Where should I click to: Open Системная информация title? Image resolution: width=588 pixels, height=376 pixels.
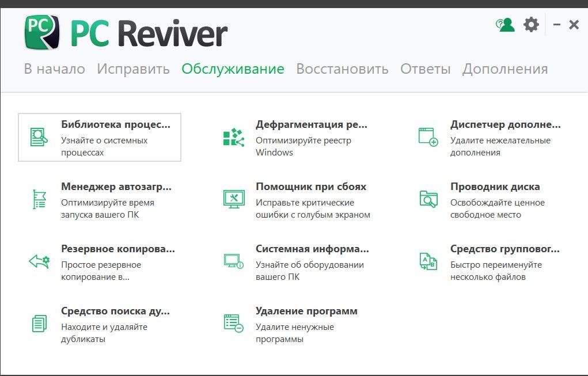click(312, 249)
